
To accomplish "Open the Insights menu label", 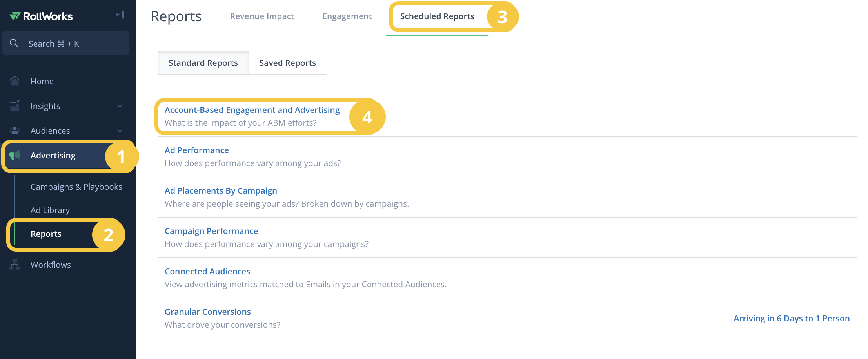I will click(45, 106).
